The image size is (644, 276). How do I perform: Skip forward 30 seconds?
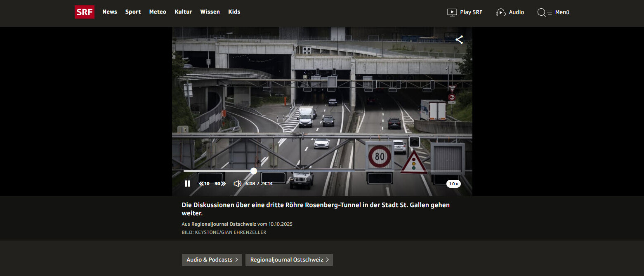point(220,184)
